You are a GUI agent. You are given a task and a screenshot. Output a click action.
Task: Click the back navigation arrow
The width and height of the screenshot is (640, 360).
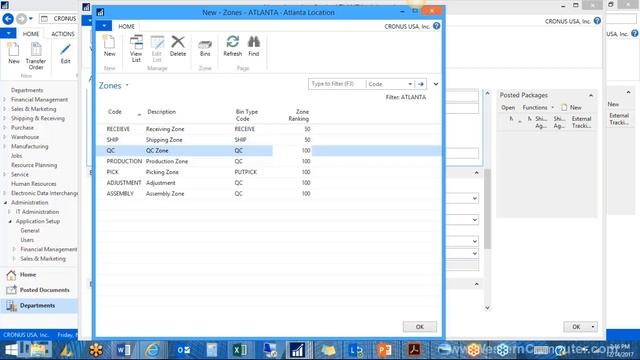(x=8, y=19)
